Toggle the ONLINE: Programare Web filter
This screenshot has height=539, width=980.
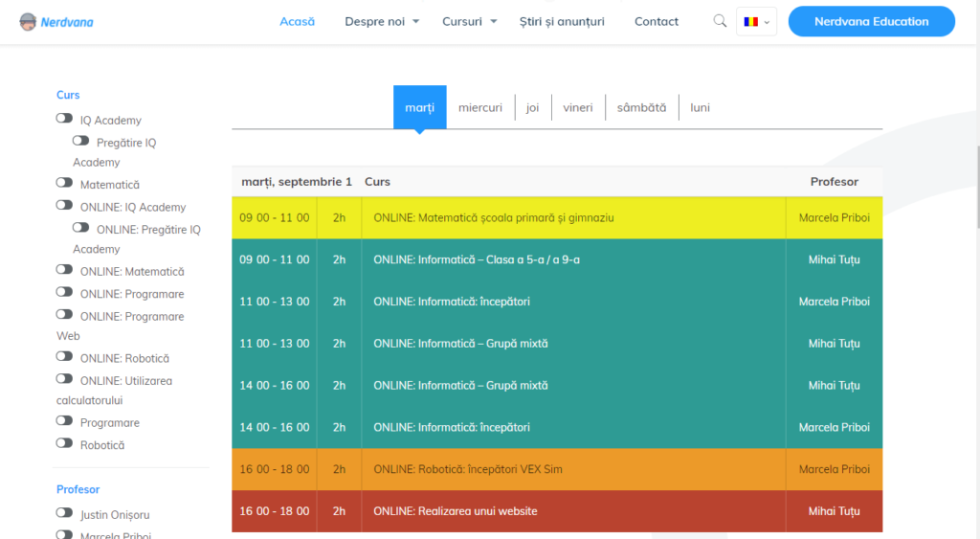click(64, 315)
